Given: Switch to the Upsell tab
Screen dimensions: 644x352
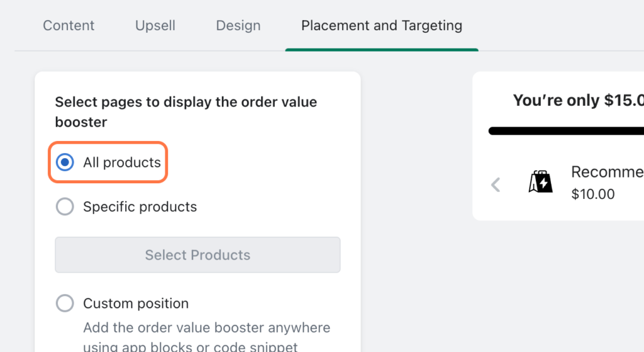Looking at the screenshot, I should click(155, 26).
